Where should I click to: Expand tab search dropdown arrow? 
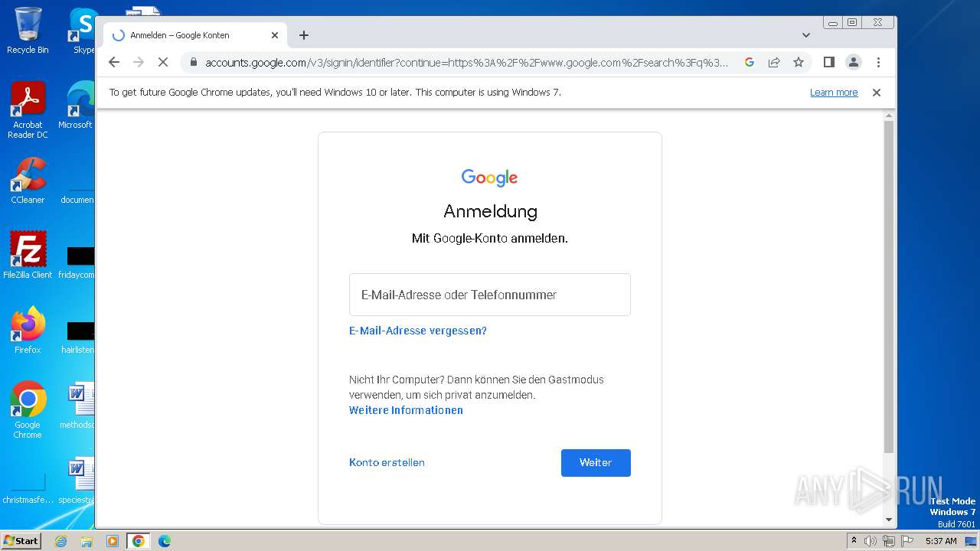(805, 35)
